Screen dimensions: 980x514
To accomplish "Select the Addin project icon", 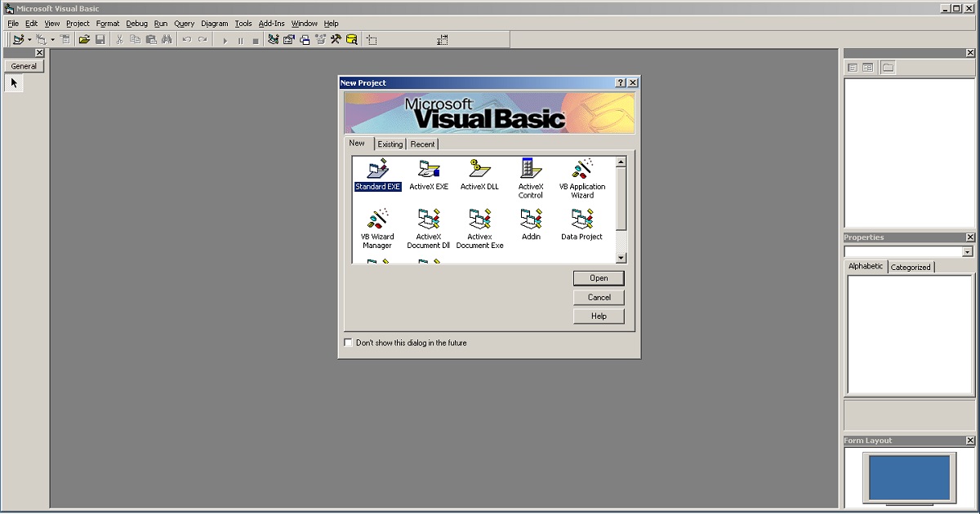I will (x=531, y=225).
